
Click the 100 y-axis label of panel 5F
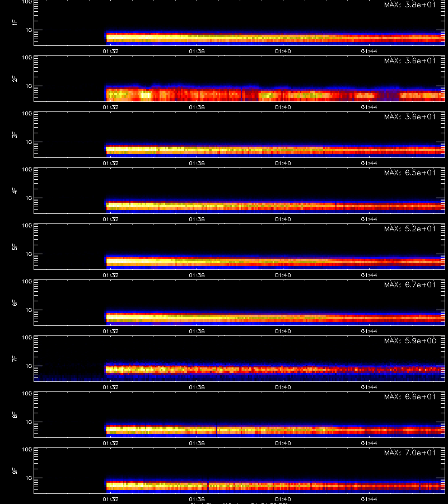click(27, 226)
